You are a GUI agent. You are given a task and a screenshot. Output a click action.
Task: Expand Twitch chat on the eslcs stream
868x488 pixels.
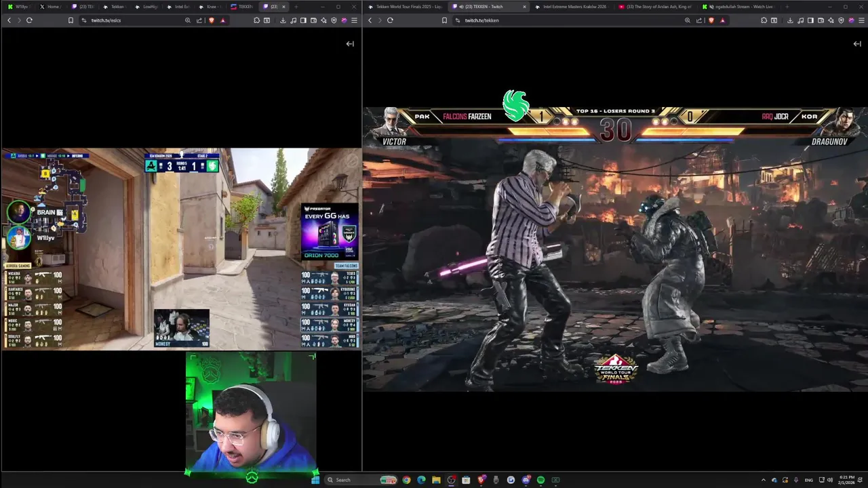pyautogui.click(x=350, y=43)
